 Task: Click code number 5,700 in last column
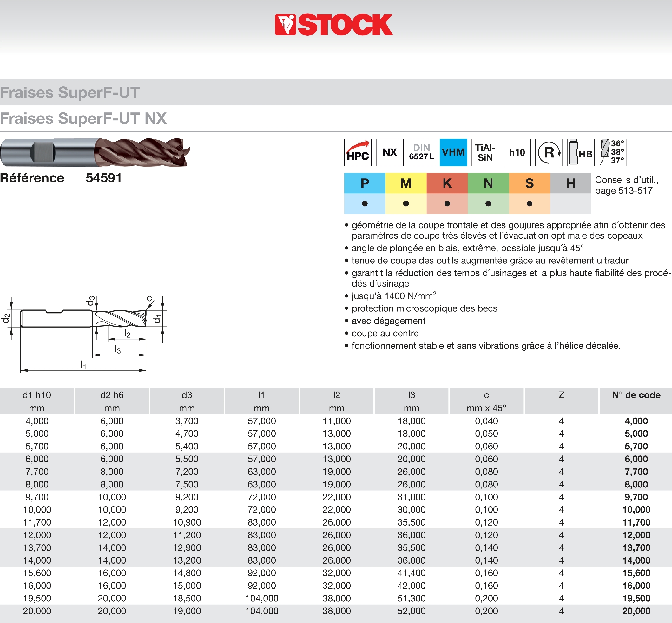point(636,446)
